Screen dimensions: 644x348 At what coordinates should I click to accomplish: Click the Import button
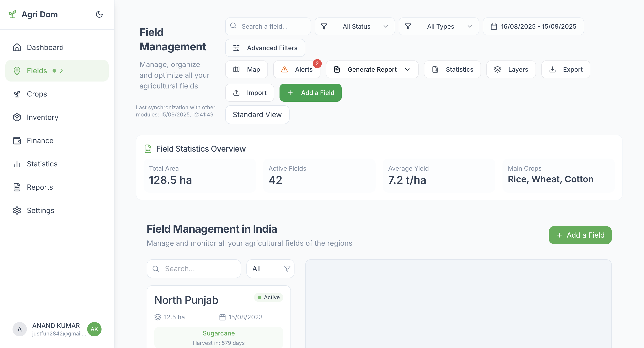tap(249, 93)
